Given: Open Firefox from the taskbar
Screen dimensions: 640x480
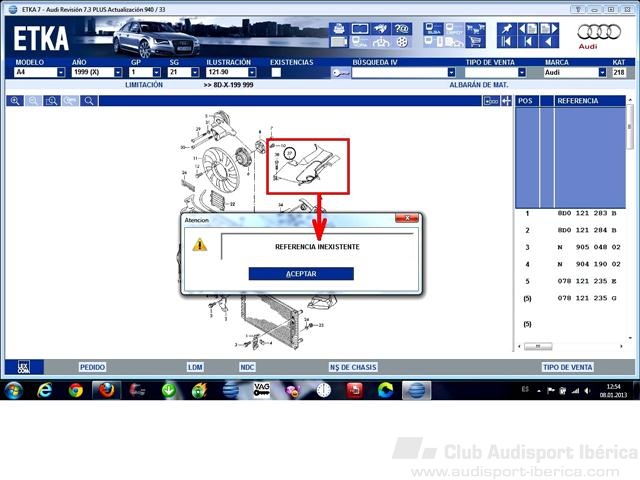Looking at the screenshot, I should click(107, 391).
